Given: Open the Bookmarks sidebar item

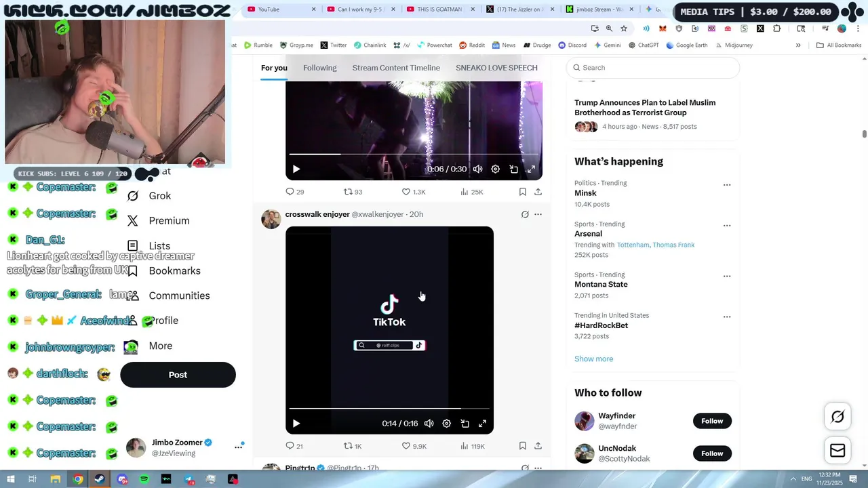Looking at the screenshot, I should point(164,271).
